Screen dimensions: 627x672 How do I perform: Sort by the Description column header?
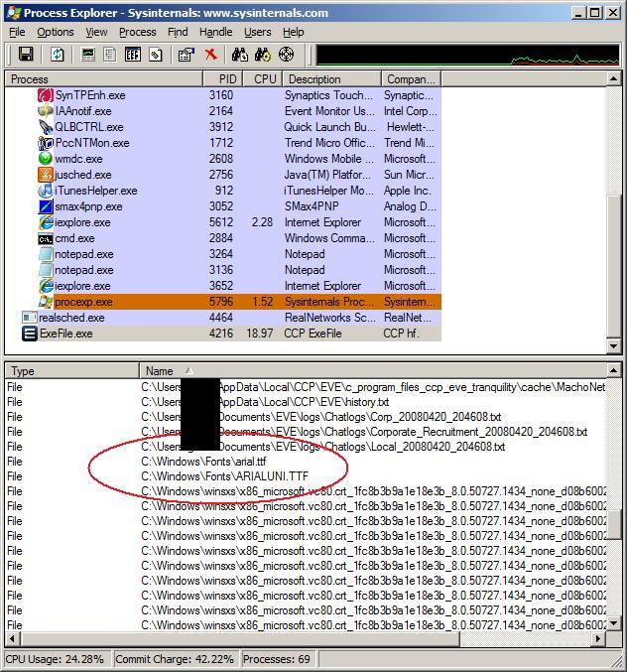tap(332, 79)
